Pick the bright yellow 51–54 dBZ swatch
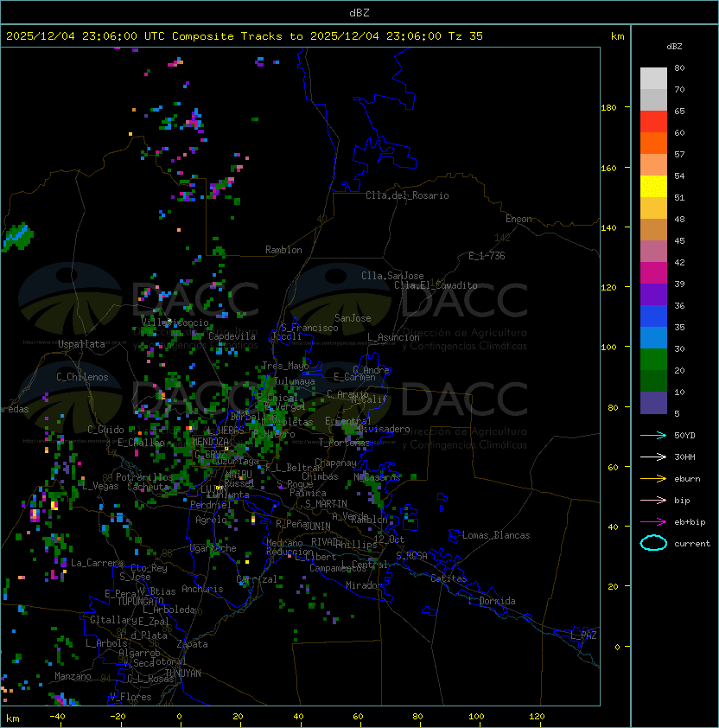Image resolution: width=719 pixels, height=728 pixels. (653, 186)
